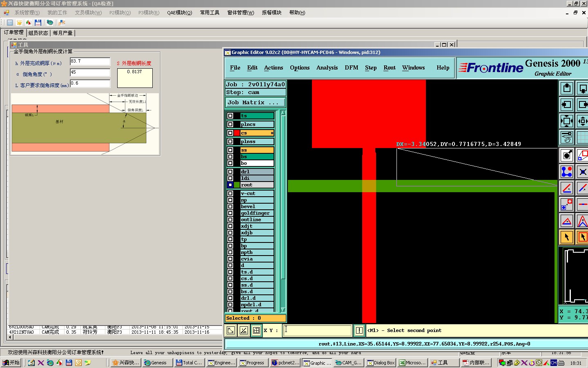Click the red color swatch of cs layer
The height and width of the screenshot is (368, 588).
click(237, 133)
